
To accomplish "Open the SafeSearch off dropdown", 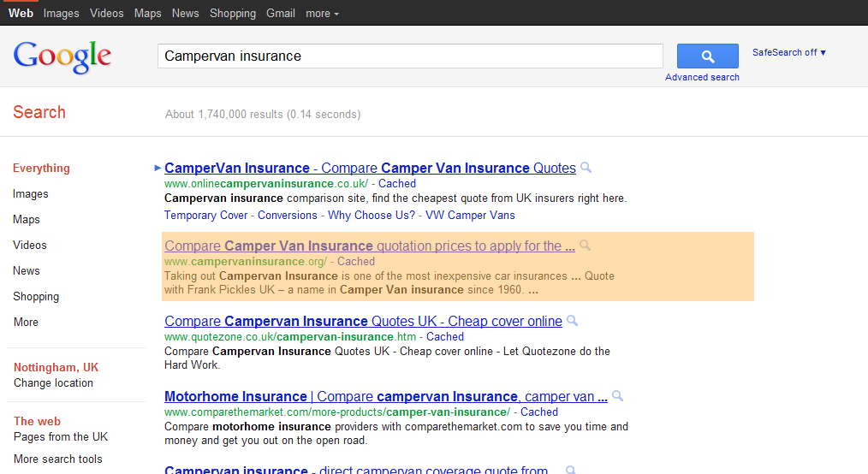I will 789,52.
